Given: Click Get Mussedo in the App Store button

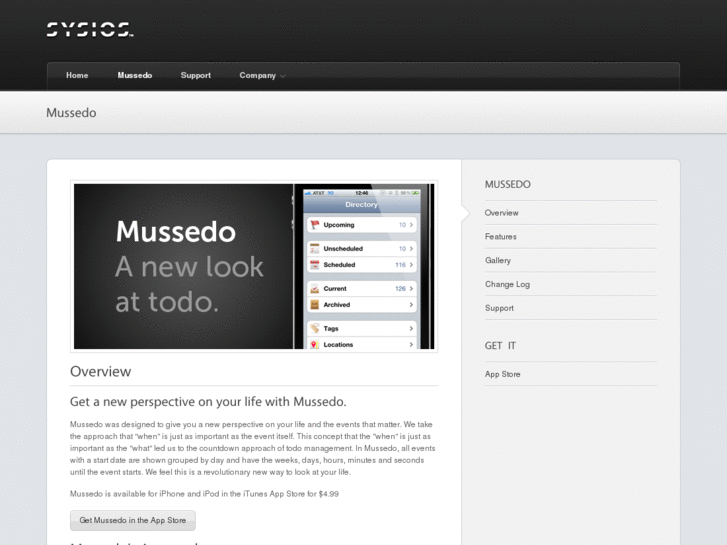Looking at the screenshot, I should [x=133, y=520].
